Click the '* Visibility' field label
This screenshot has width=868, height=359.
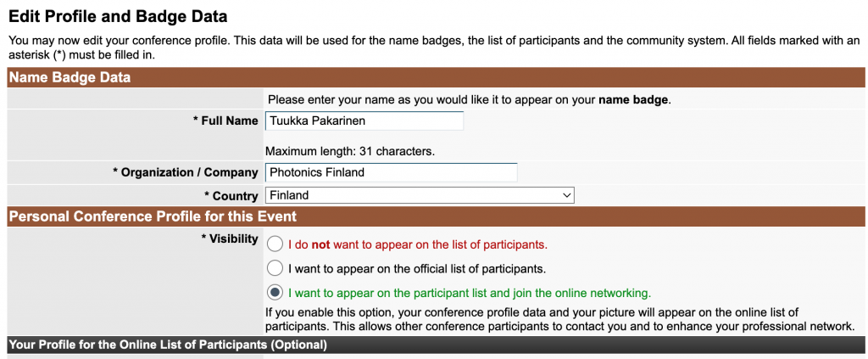(229, 238)
